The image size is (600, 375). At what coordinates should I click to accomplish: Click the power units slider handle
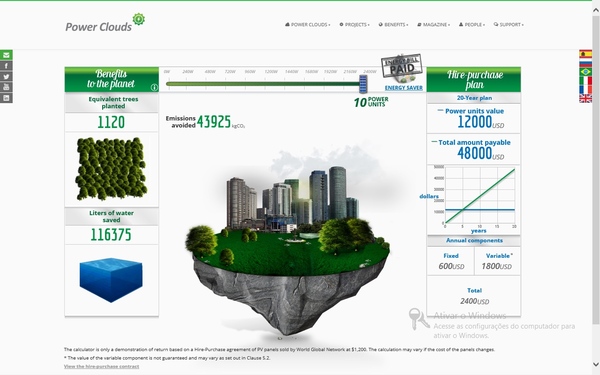[363, 84]
